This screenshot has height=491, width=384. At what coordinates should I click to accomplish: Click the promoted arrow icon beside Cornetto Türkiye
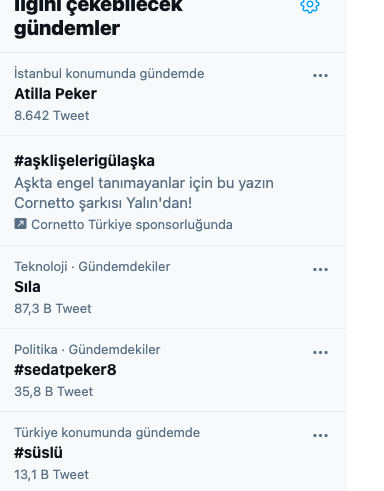[20, 224]
